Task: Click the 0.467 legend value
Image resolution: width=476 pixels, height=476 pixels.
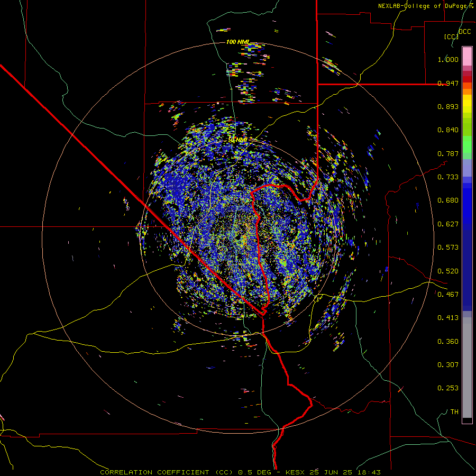Action: click(448, 295)
